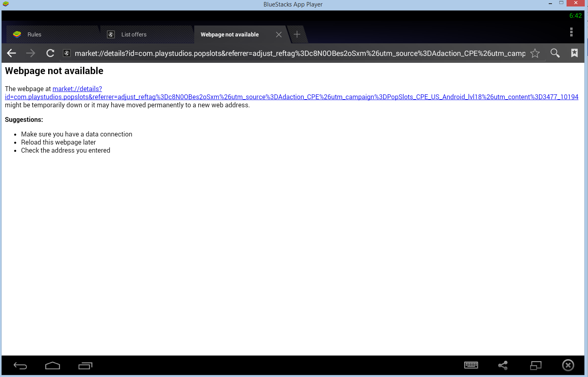Image resolution: width=588 pixels, height=377 pixels.
Task: Maximize the BlueStacks App Player window
Action: click(x=561, y=3)
